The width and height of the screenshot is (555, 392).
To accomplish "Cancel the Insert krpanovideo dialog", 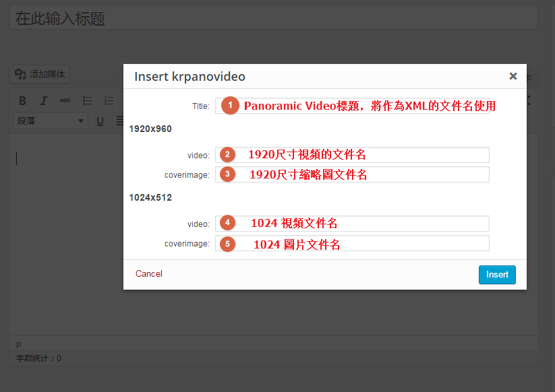I will click(x=148, y=273).
